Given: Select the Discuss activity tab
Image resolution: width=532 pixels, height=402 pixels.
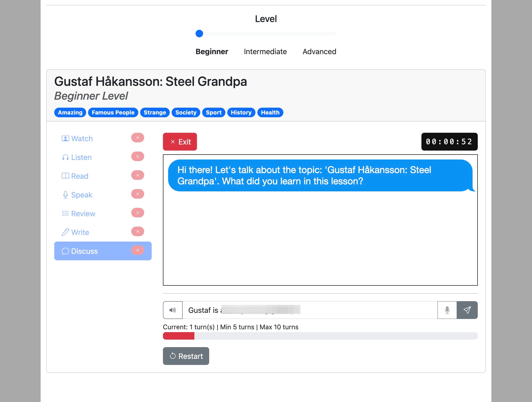Looking at the screenshot, I should 103,251.
